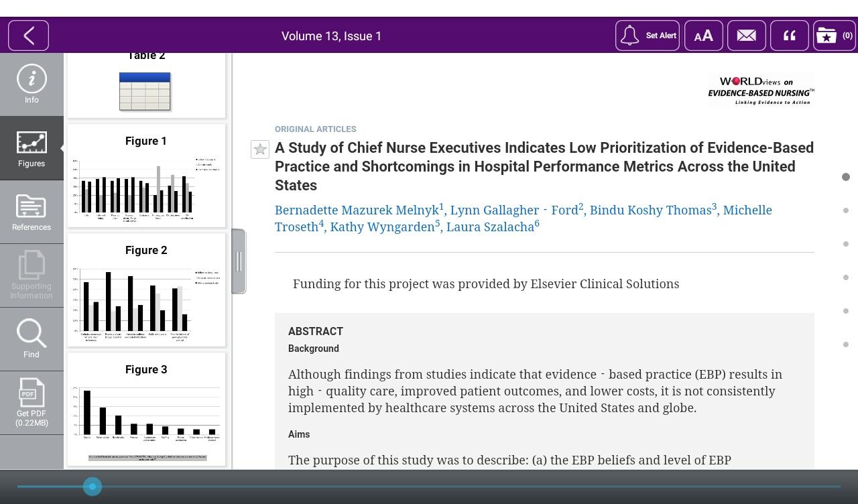Download article via Get PDF icon
This screenshot has height=504, width=858.
(32, 402)
